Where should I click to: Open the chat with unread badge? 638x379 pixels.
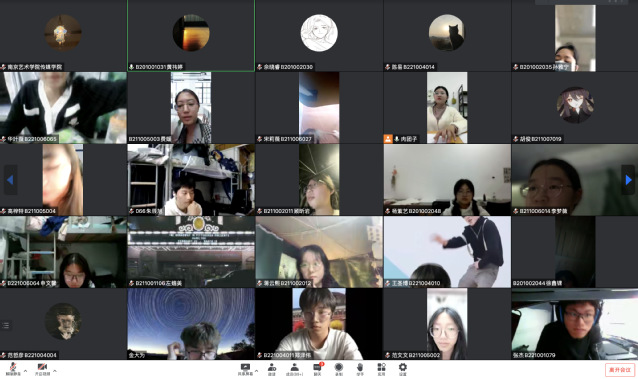pos(317,369)
